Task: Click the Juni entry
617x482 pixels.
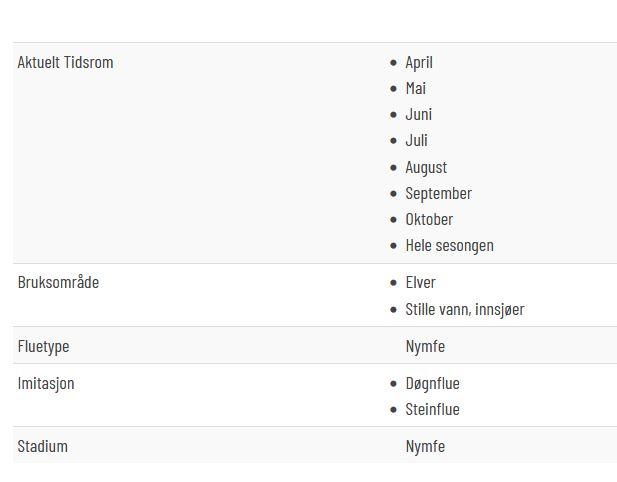Action: point(419,114)
